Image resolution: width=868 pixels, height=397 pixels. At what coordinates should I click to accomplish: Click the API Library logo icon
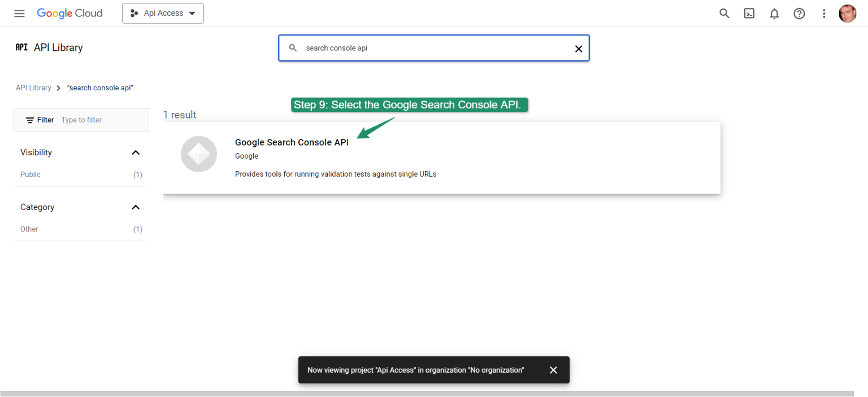(21, 47)
